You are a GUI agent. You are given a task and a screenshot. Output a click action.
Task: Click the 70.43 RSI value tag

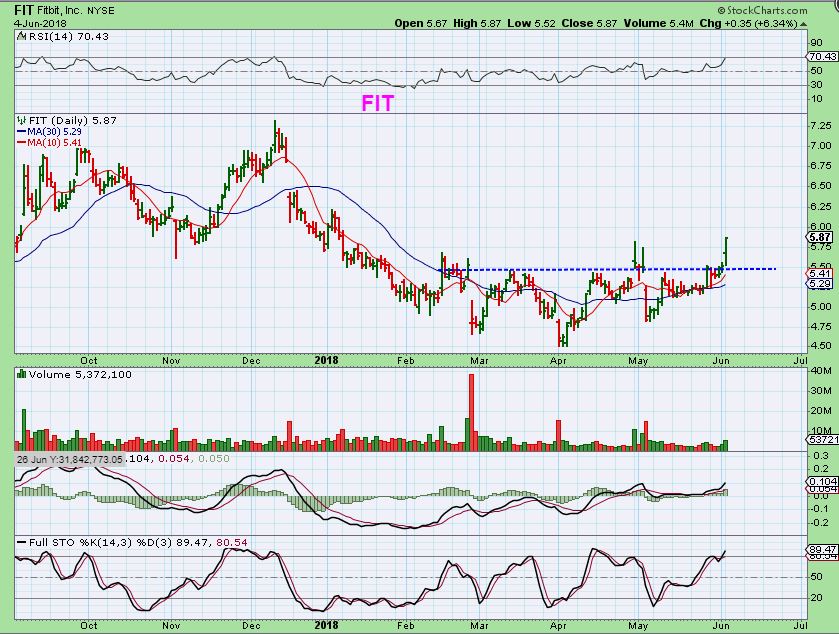(x=820, y=59)
